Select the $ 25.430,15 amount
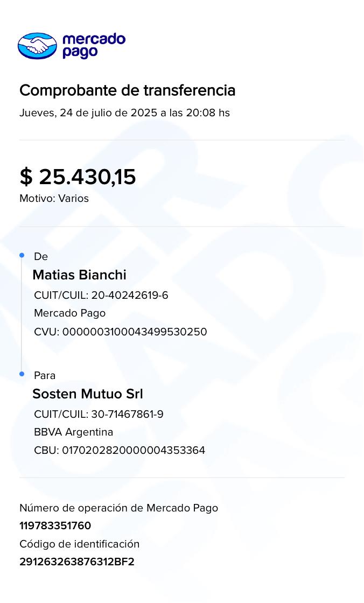This screenshot has width=364, height=603. coord(78,177)
